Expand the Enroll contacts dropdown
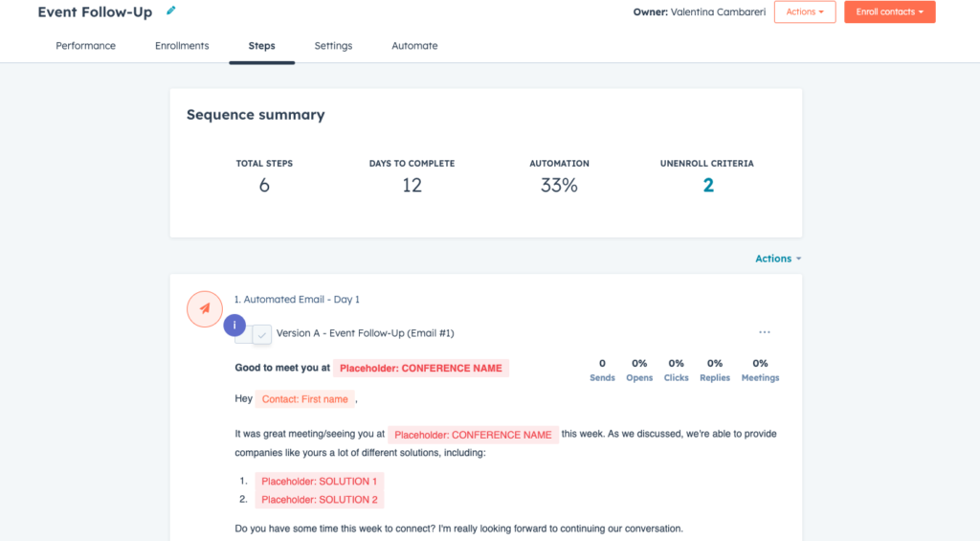The image size is (980, 541). 889,11
